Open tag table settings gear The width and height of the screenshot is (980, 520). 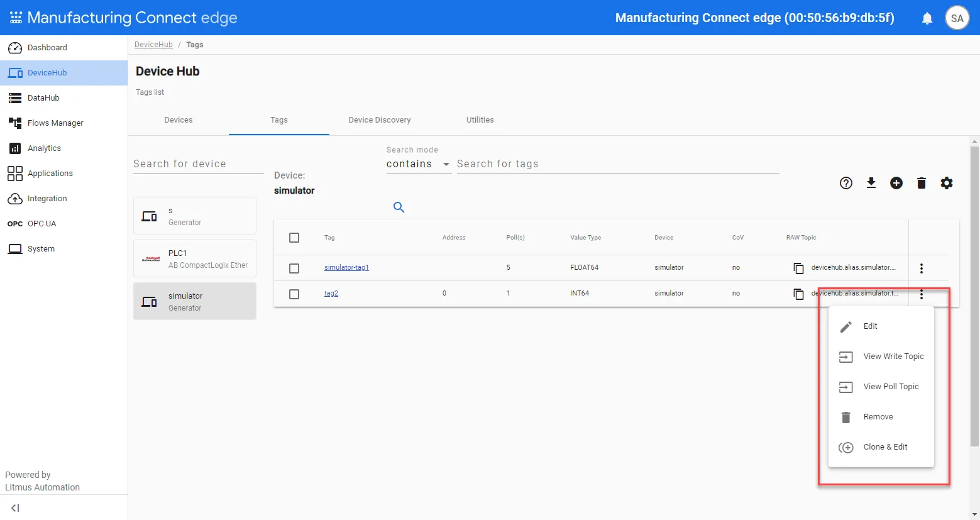coord(947,183)
